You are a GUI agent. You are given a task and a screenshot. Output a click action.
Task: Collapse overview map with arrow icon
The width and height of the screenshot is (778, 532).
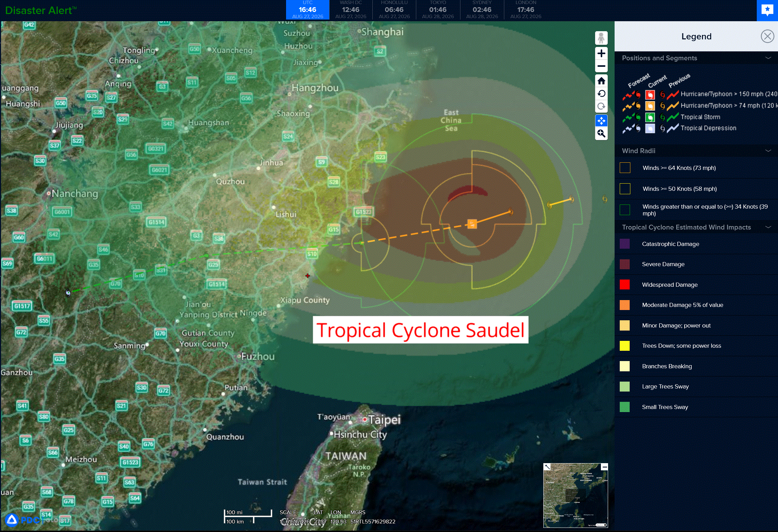[547, 467]
